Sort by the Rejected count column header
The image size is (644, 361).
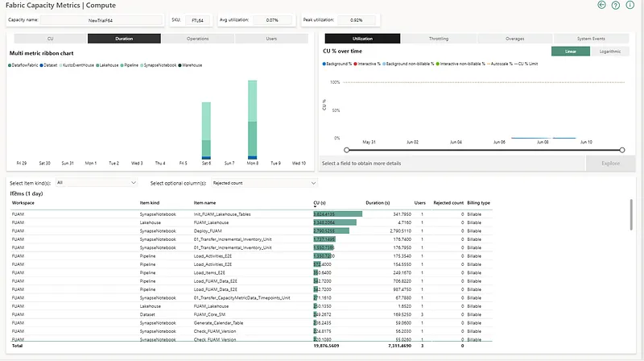click(448, 203)
